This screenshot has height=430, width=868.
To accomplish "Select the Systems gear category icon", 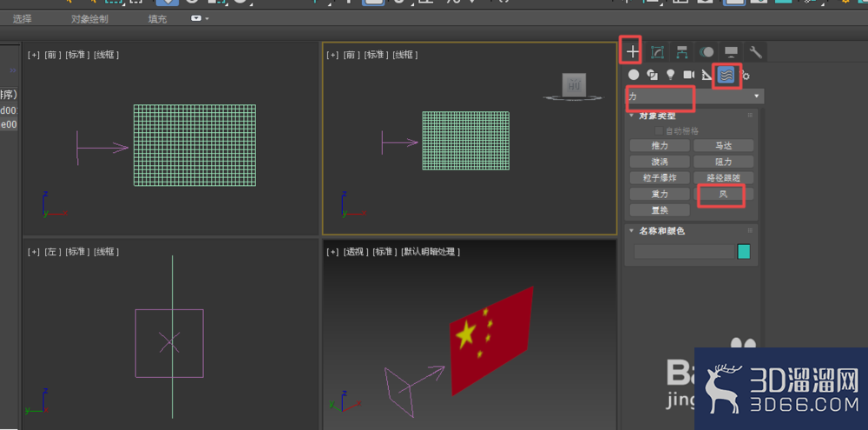I will pyautogui.click(x=746, y=76).
